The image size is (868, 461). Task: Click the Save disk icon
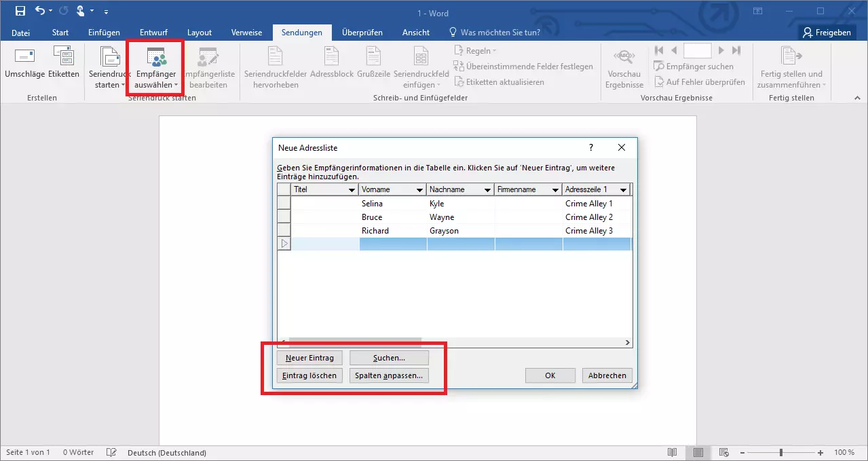click(x=20, y=11)
